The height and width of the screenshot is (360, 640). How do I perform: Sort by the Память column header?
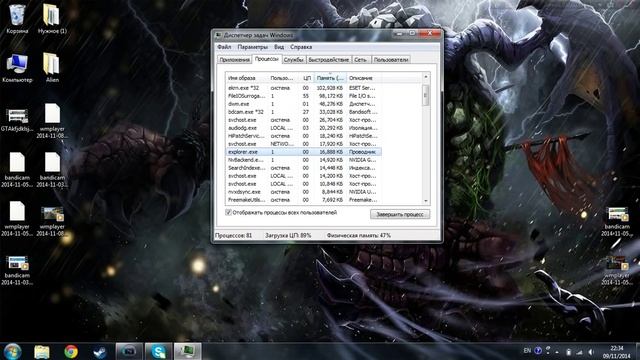click(x=330, y=78)
